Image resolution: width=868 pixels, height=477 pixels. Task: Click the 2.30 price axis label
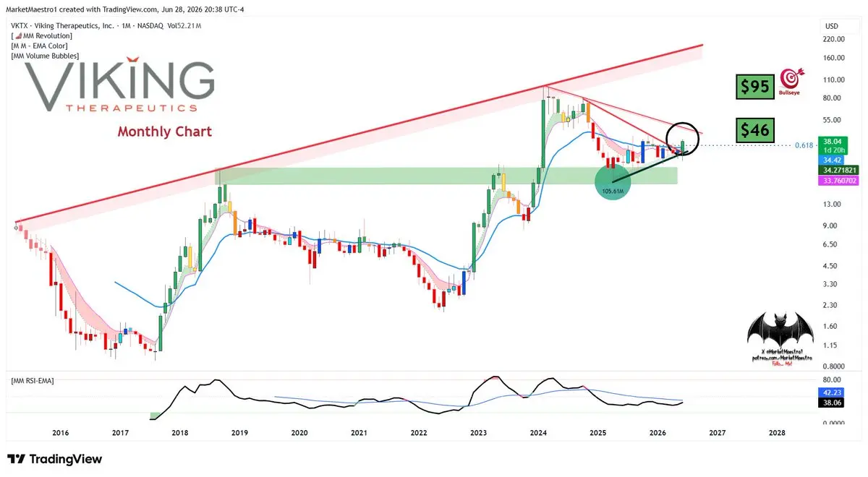click(x=830, y=306)
